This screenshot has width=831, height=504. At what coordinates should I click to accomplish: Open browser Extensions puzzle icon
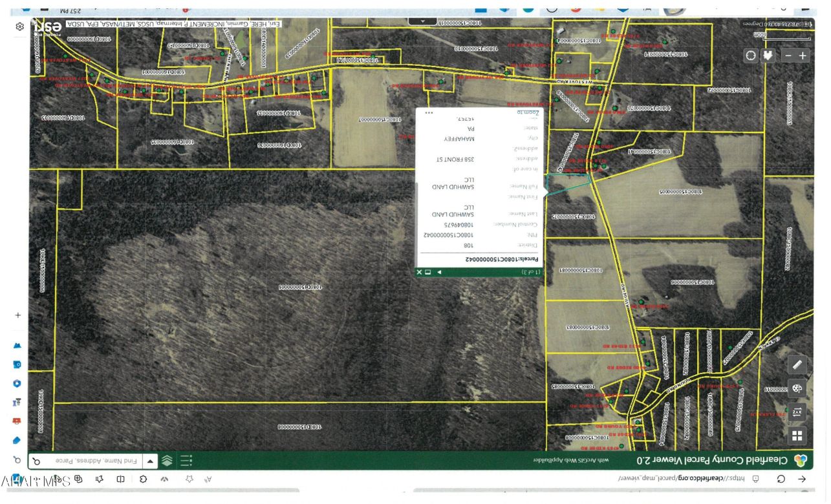coord(143,479)
